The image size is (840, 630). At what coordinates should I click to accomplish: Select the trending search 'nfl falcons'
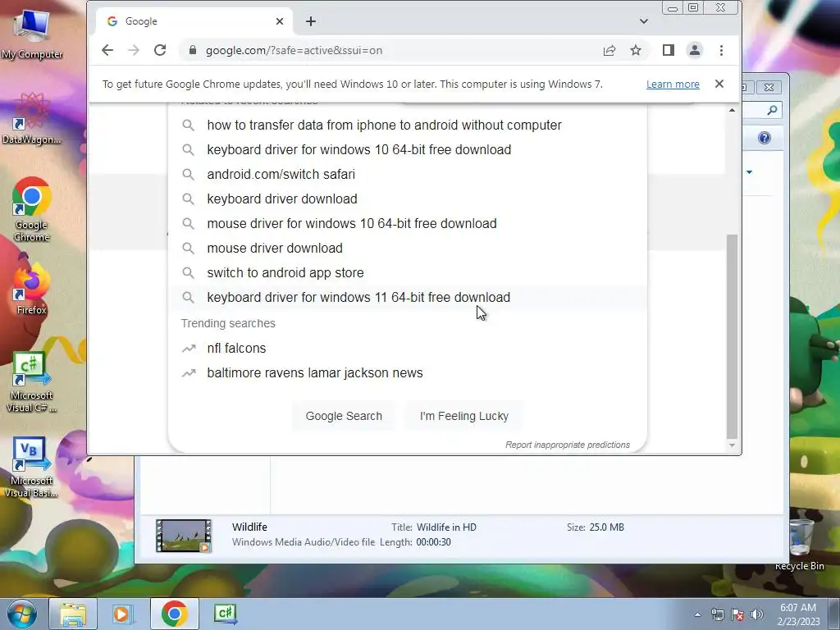click(407, 348)
